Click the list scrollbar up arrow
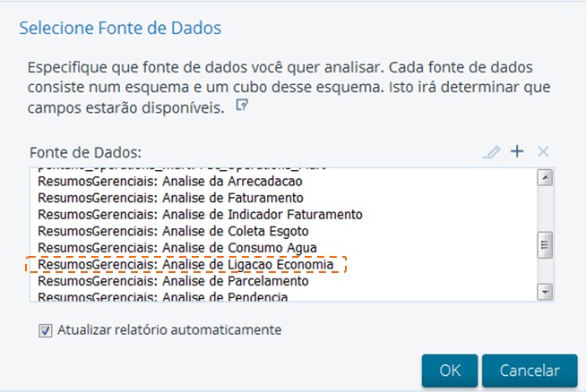This screenshot has height=392, width=586. (544, 177)
